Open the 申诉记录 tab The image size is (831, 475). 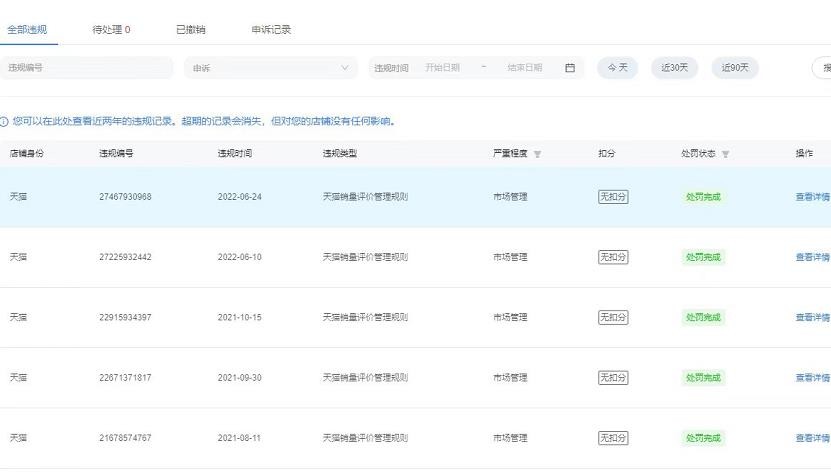pos(271,30)
